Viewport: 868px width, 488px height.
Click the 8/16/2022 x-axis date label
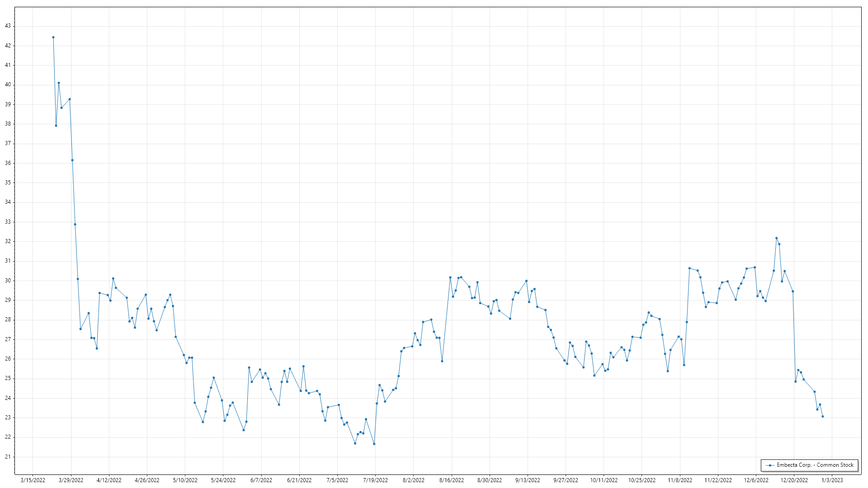452,480
